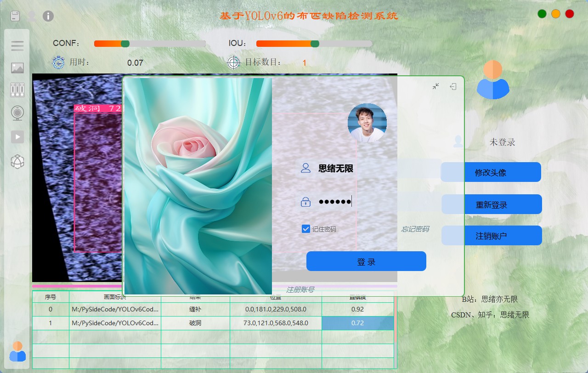Click the orange window control dot
This screenshot has width=588, height=373.
[556, 14]
